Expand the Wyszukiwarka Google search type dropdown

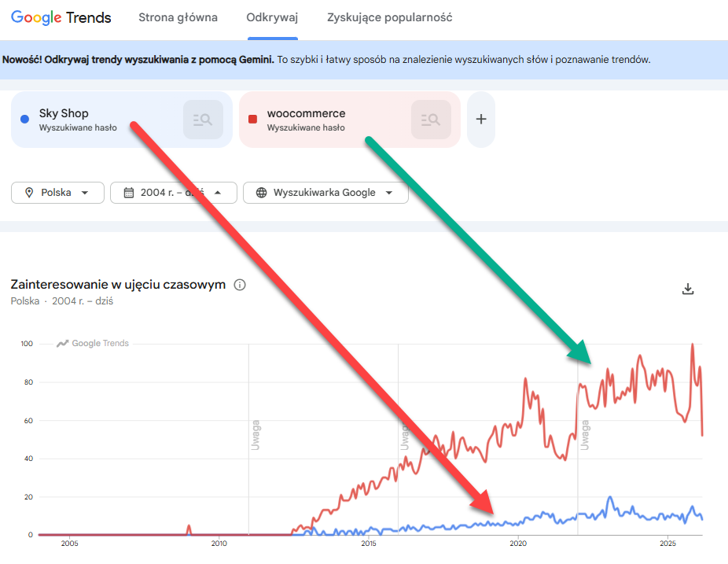coord(388,193)
